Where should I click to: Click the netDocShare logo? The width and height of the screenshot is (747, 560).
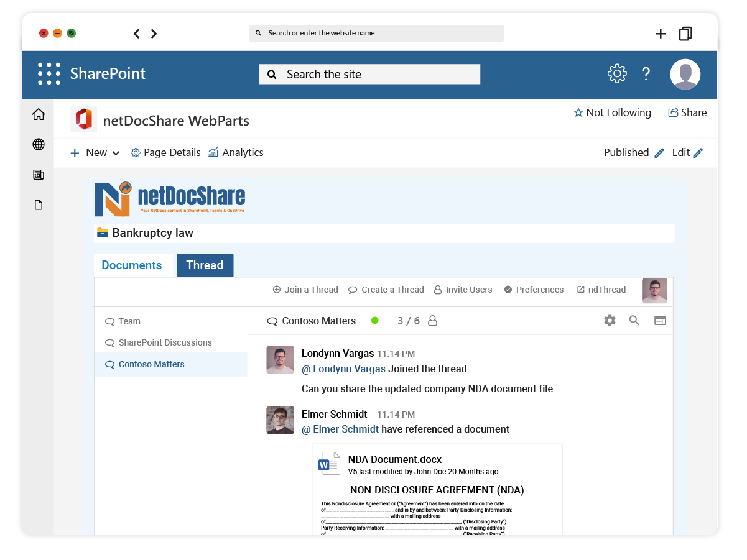tap(170, 199)
